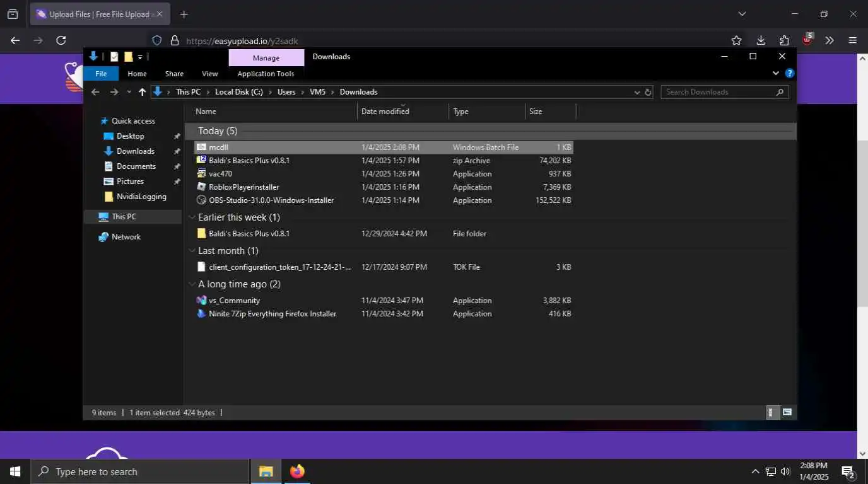The height and width of the screenshot is (484, 868).
Task: Select the vs_Community application
Action: (x=384, y=301)
